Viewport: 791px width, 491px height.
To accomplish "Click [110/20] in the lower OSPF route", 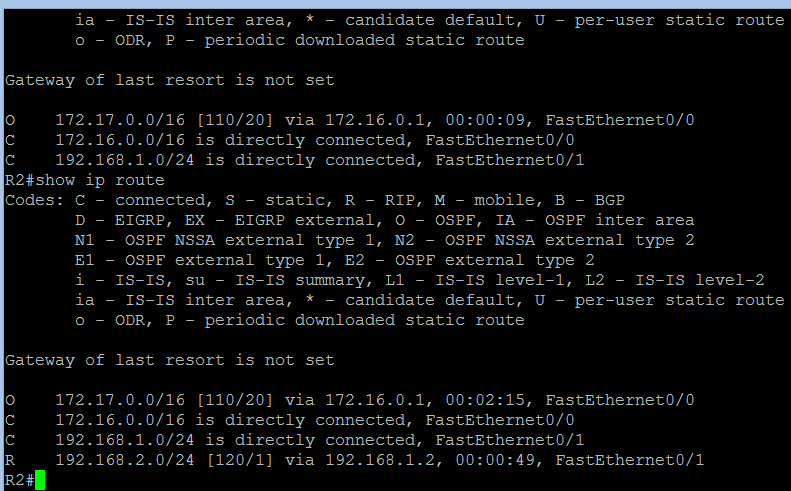I will point(235,400).
